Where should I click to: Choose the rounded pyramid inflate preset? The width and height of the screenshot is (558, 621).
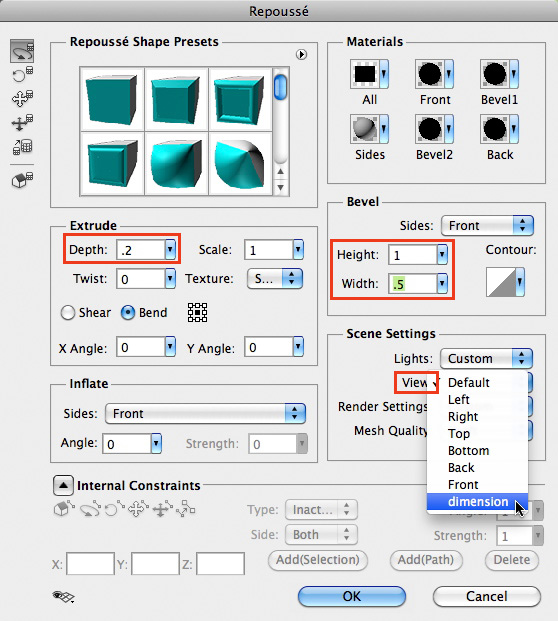point(240,163)
